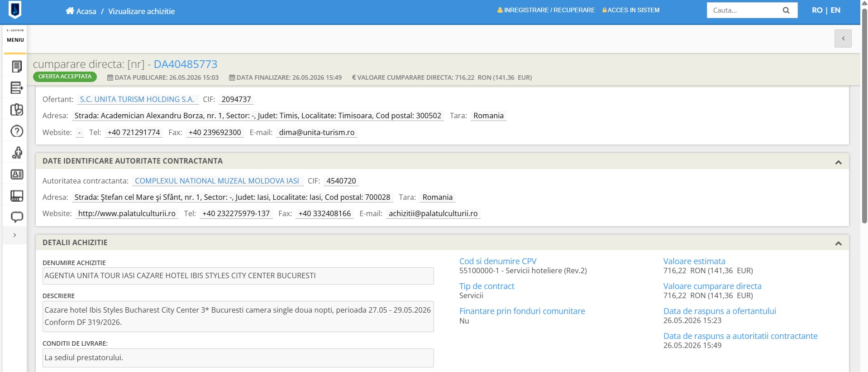This screenshot has height=372, width=868.
Task: Expand the sidebar menu with arrow
Action: [x=15, y=235]
